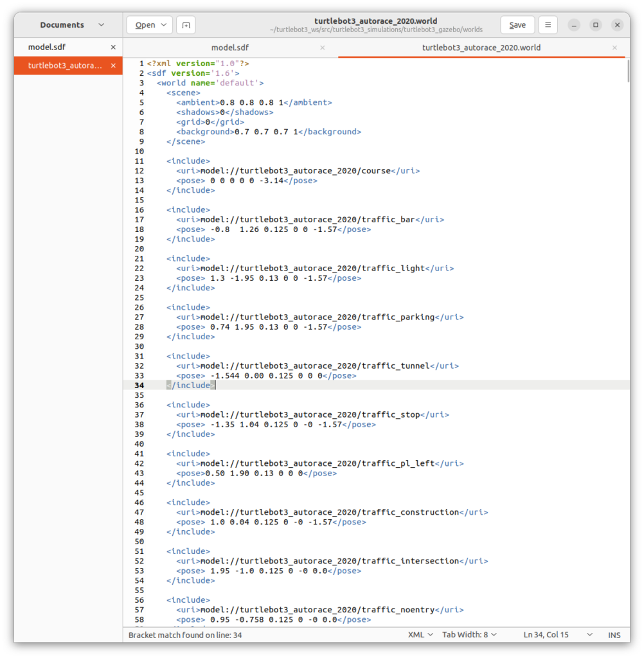Click pose line starting 0.74 1.95
Viewport: 644px width, 658px height.
pos(269,327)
